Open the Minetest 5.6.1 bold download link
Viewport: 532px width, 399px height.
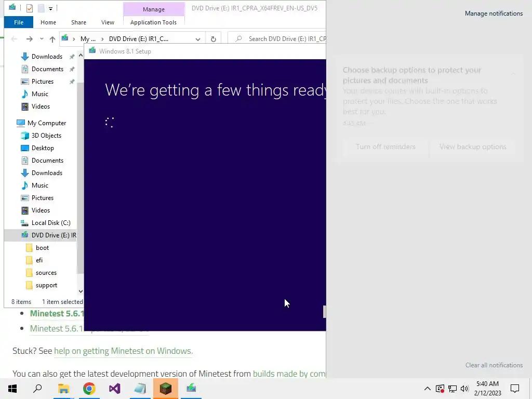click(x=57, y=313)
